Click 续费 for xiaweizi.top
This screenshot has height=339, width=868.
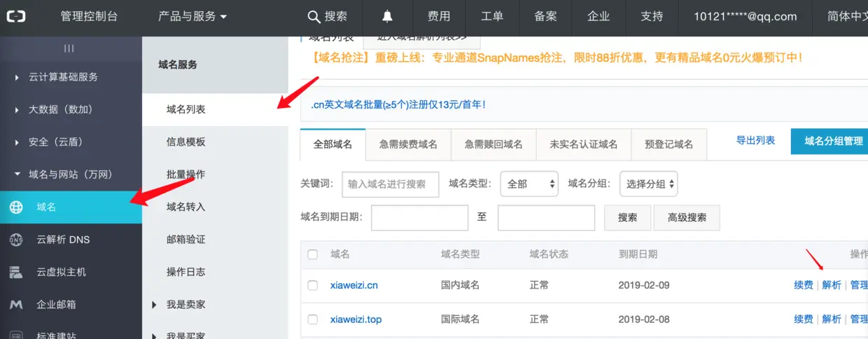(804, 319)
